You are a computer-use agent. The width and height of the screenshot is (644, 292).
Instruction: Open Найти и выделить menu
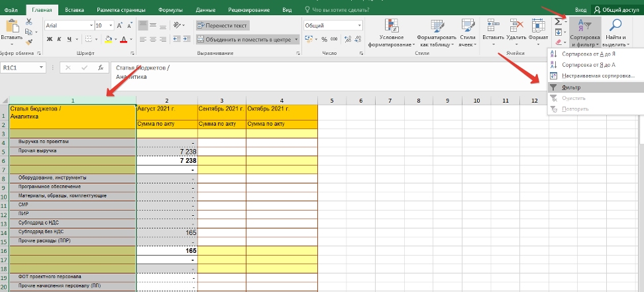[616, 33]
